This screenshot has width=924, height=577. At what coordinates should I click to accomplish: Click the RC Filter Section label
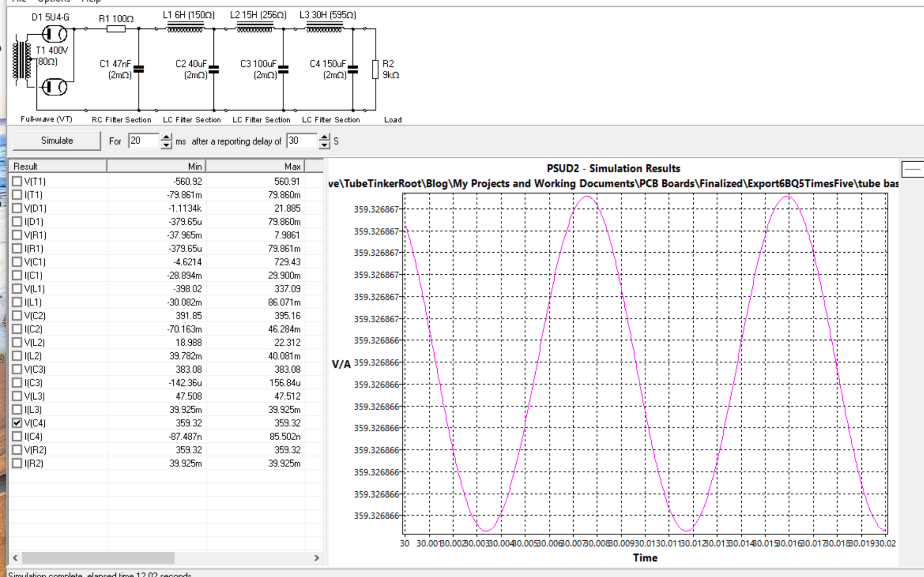[x=122, y=120]
